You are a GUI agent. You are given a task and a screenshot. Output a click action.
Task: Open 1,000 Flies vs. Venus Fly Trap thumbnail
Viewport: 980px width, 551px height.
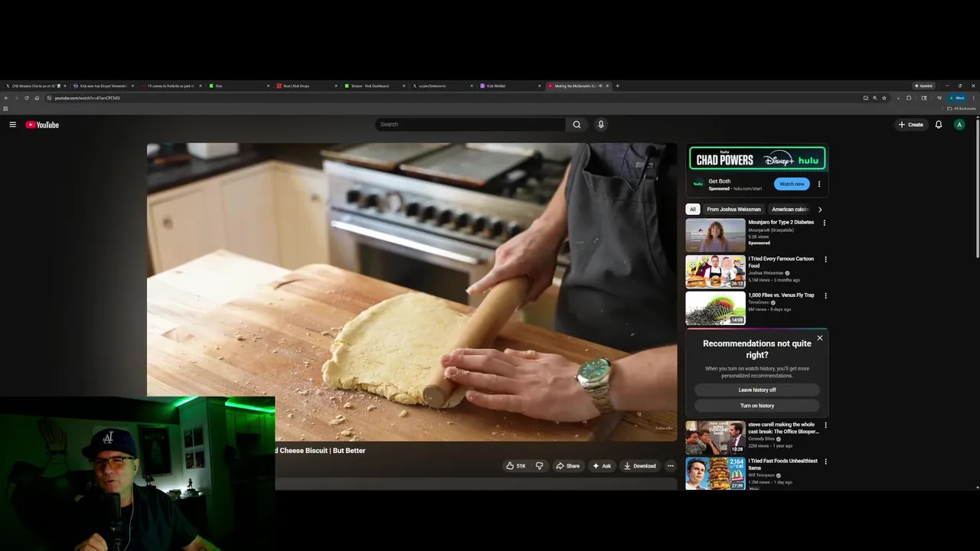(x=715, y=308)
